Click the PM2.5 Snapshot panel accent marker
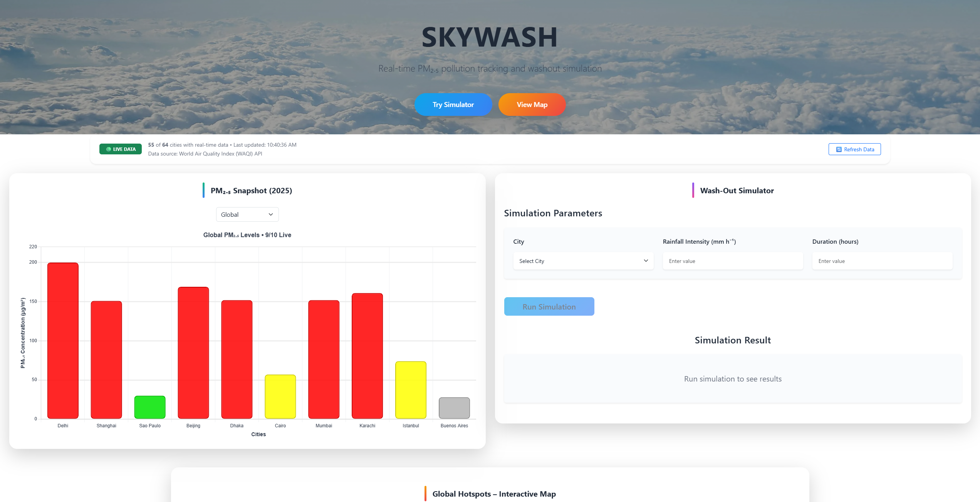 coord(204,190)
